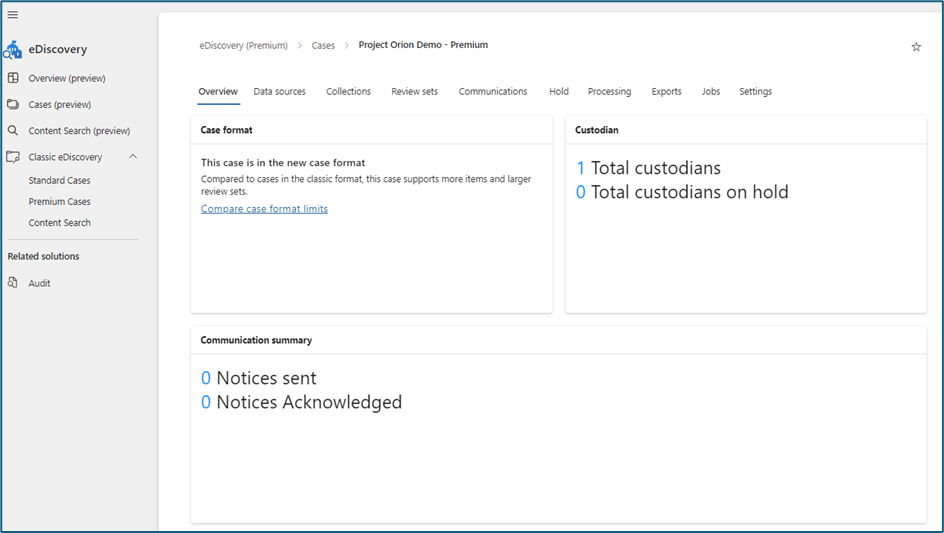
Task: Open the Settings tab
Action: pyautogui.click(x=755, y=92)
